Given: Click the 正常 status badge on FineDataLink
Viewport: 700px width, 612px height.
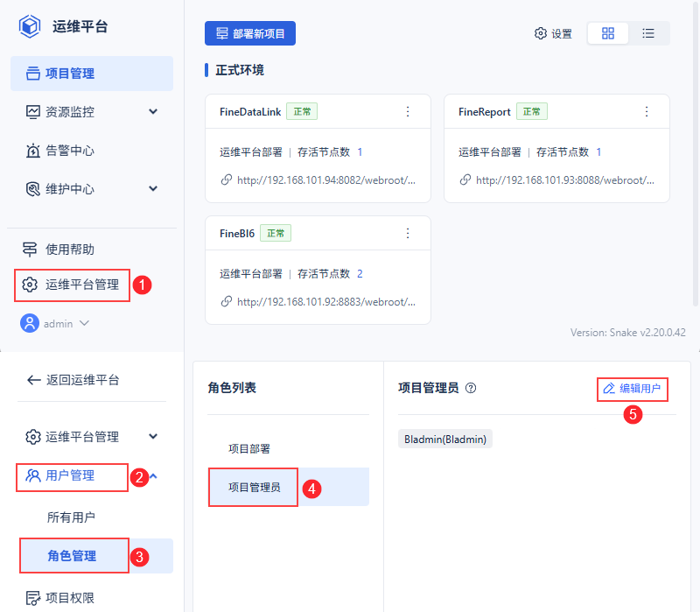Looking at the screenshot, I should (302, 112).
